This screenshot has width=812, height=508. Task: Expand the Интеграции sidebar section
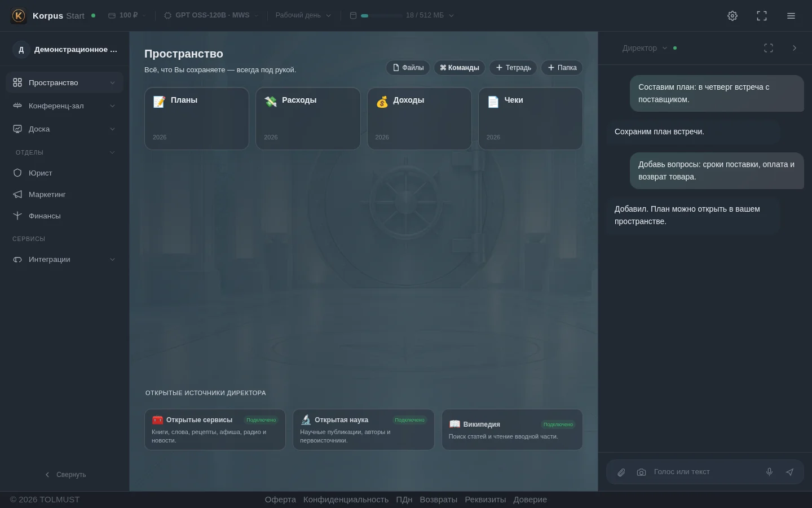64,260
